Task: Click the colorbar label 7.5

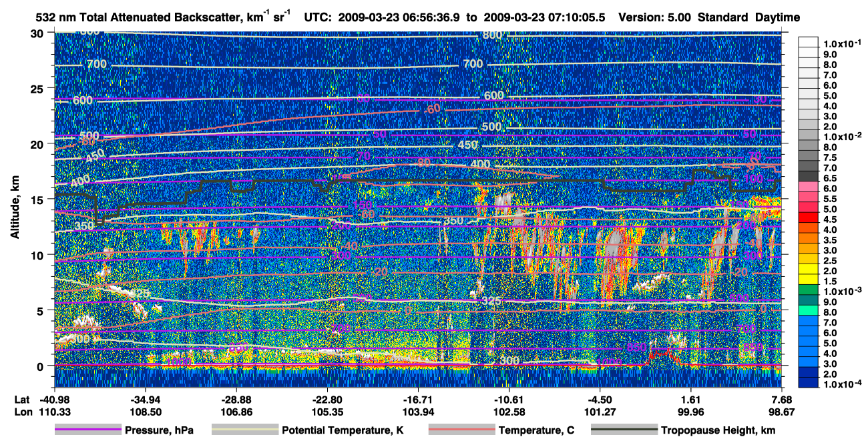Action: coord(830,157)
